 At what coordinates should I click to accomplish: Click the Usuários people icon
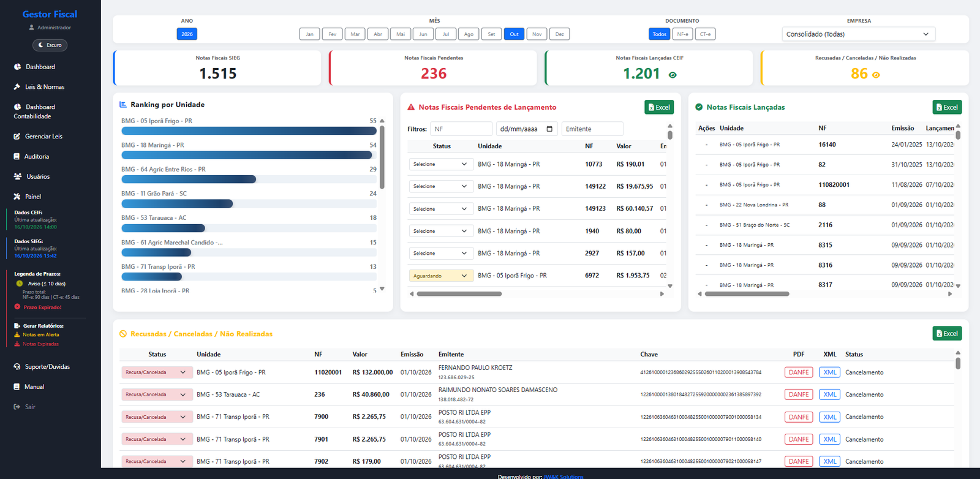pos(17,176)
